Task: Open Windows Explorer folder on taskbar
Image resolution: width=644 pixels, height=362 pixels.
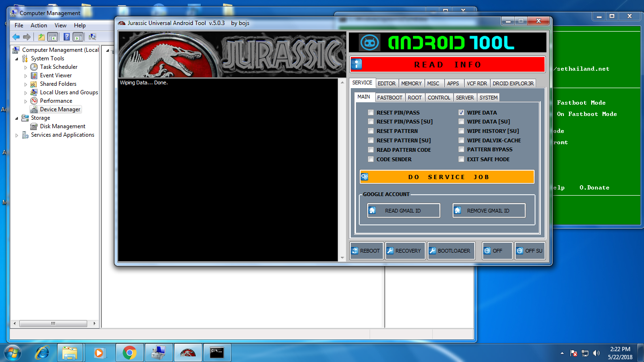Action: (70, 353)
